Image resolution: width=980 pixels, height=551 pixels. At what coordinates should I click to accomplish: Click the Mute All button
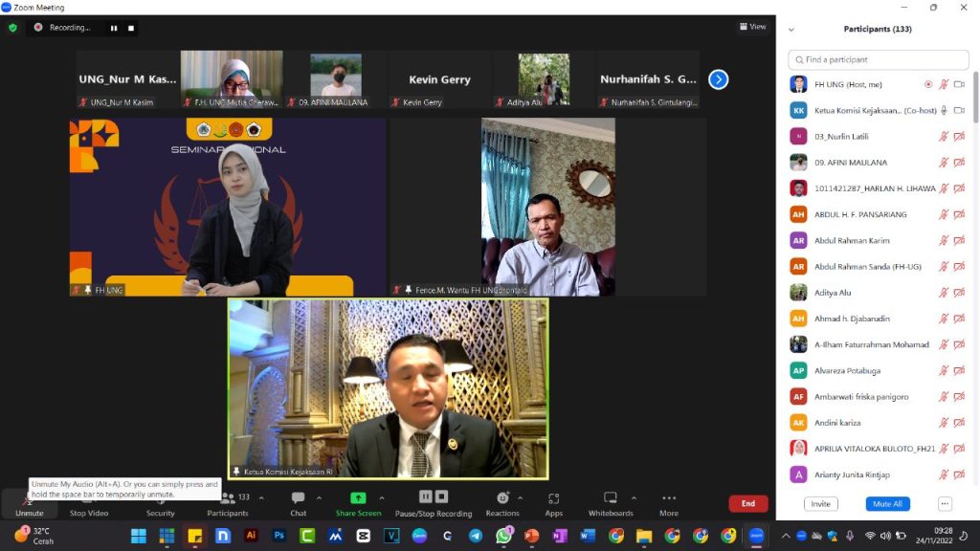pos(887,503)
